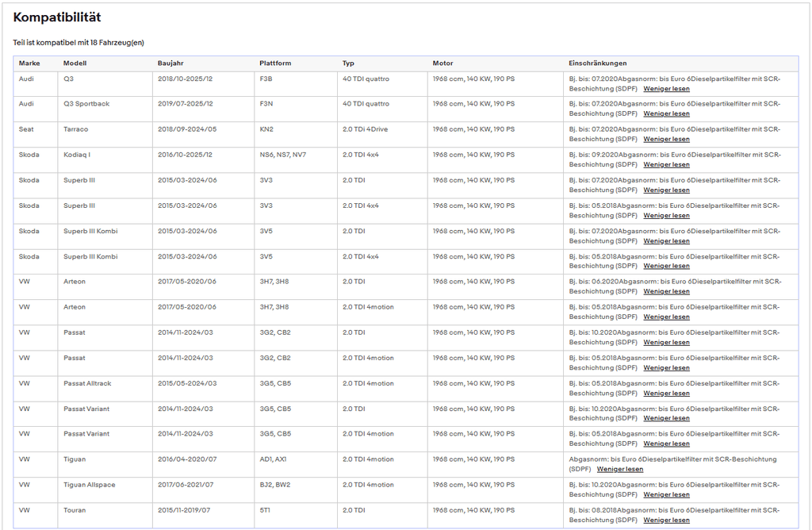Select build year '2016/04-2020/07'
812x530 pixels.
(x=187, y=459)
